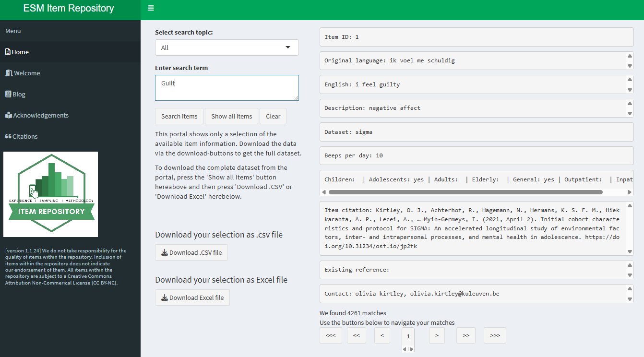This screenshot has height=357, width=644.
Task: Go to the previous match with < button
Action: click(x=382, y=335)
